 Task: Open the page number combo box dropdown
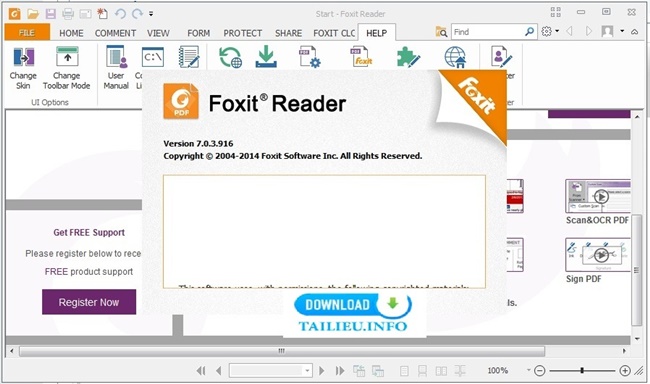307,371
